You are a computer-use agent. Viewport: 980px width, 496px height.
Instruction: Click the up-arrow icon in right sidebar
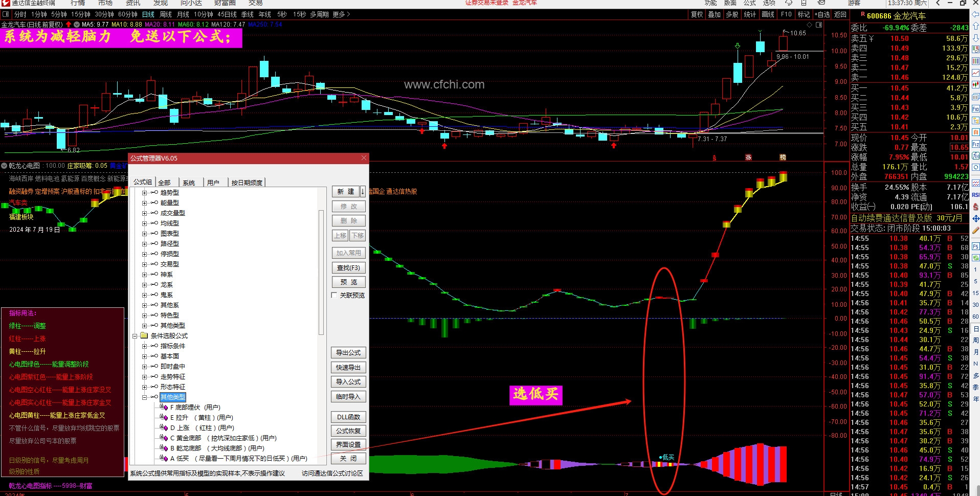(x=975, y=27)
